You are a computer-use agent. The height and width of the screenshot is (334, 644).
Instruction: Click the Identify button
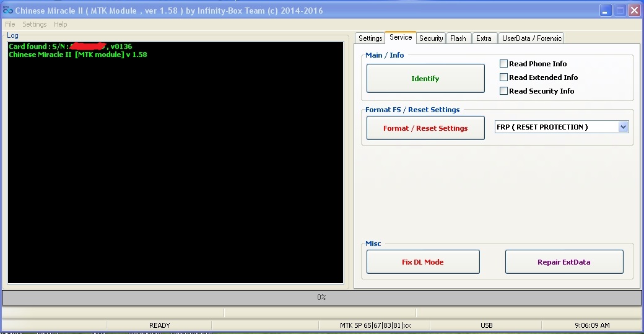tap(425, 79)
